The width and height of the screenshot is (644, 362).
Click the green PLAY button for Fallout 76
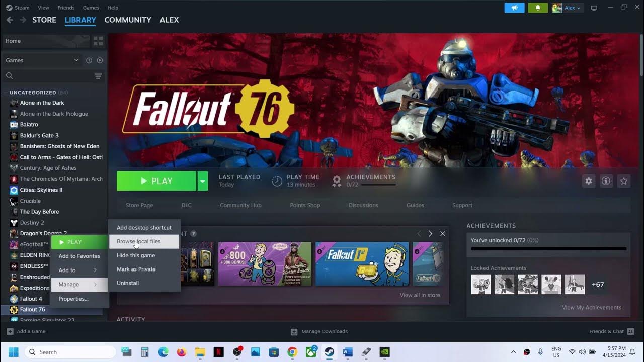tap(156, 181)
